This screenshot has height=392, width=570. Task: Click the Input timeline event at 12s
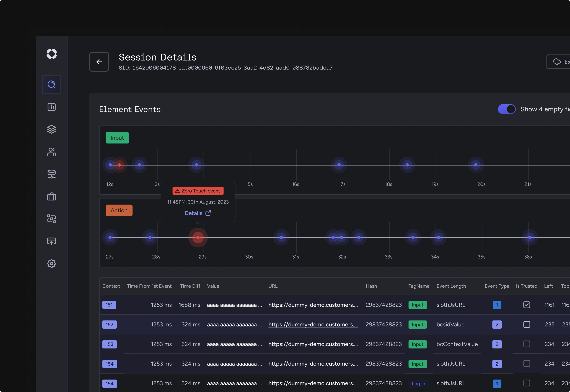click(x=110, y=165)
